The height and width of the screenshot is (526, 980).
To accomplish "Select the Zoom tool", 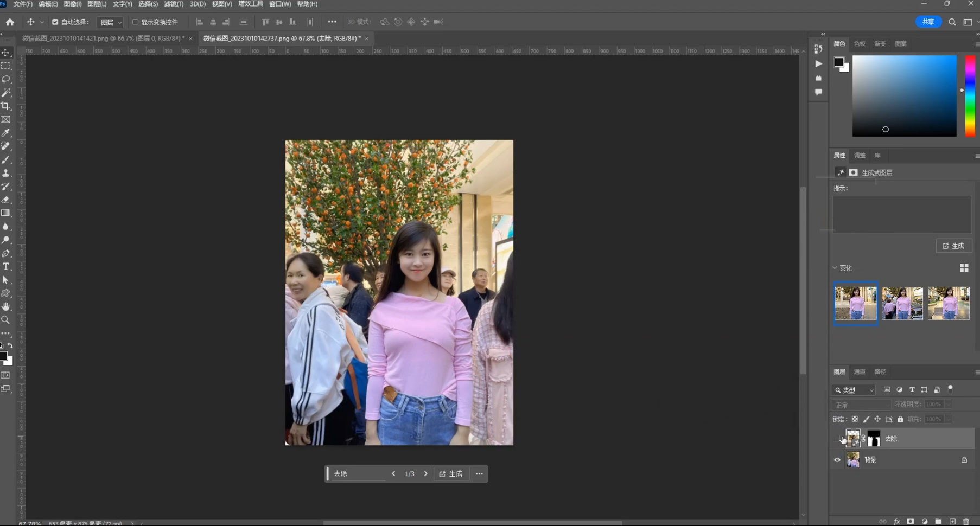I will point(6,320).
